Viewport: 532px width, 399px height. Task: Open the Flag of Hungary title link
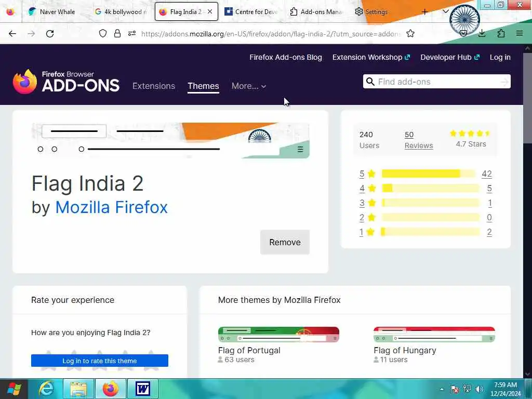pos(405,350)
